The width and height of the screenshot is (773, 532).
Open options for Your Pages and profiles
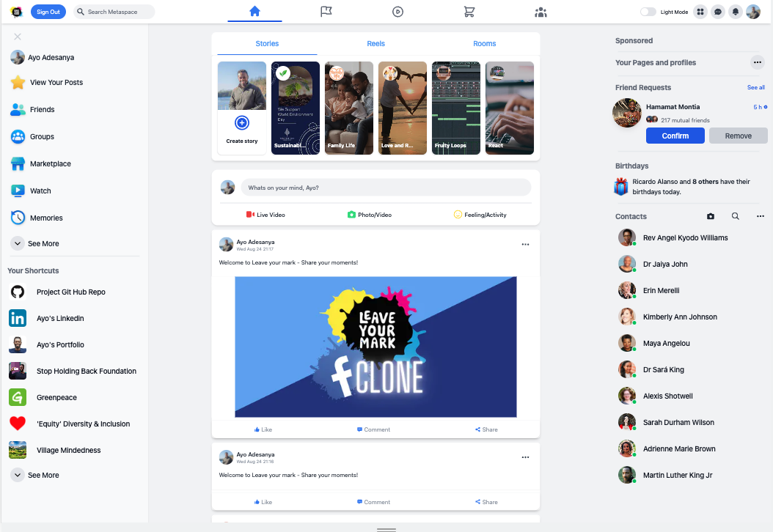tap(757, 62)
